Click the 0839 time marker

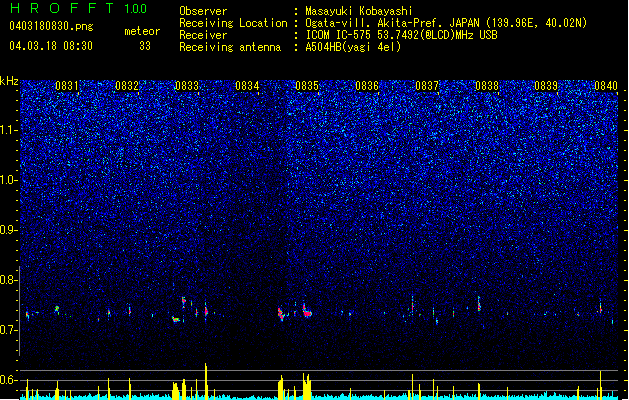pyautogui.click(x=546, y=86)
